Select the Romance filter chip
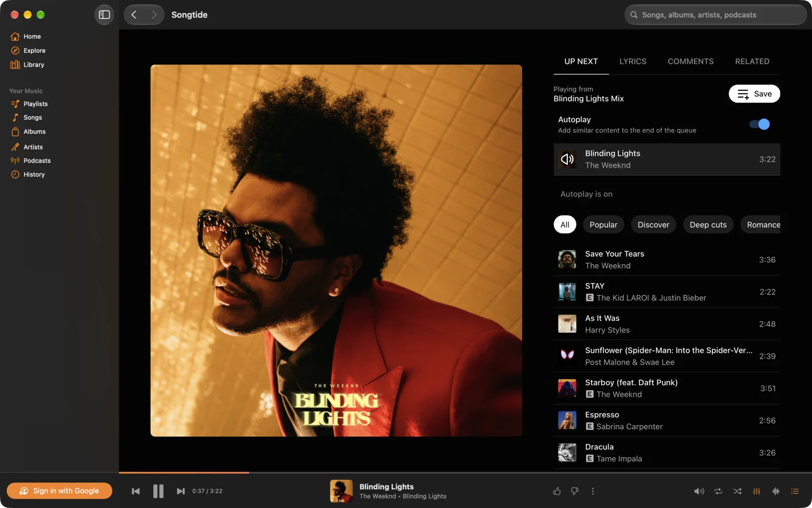This screenshot has height=508, width=812. pyautogui.click(x=761, y=225)
